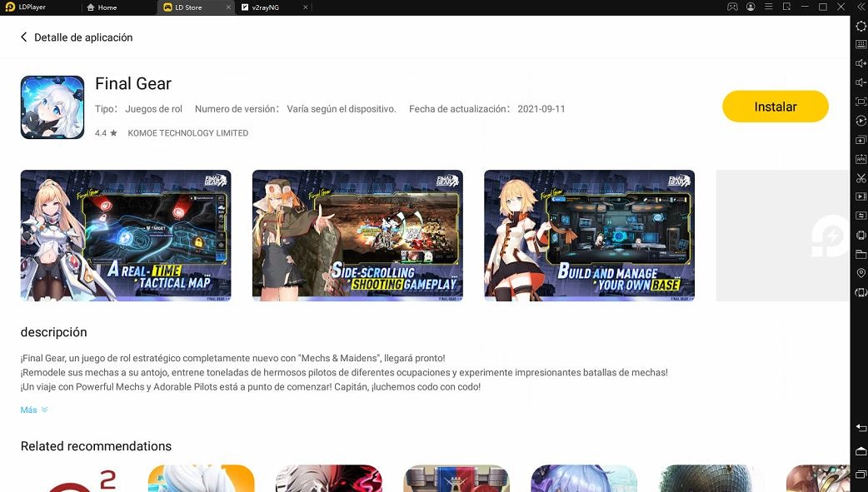Image resolution: width=868 pixels, height=492 pixels.
Task: Click the Final Gear title text
Action: (x=133, y=83)
